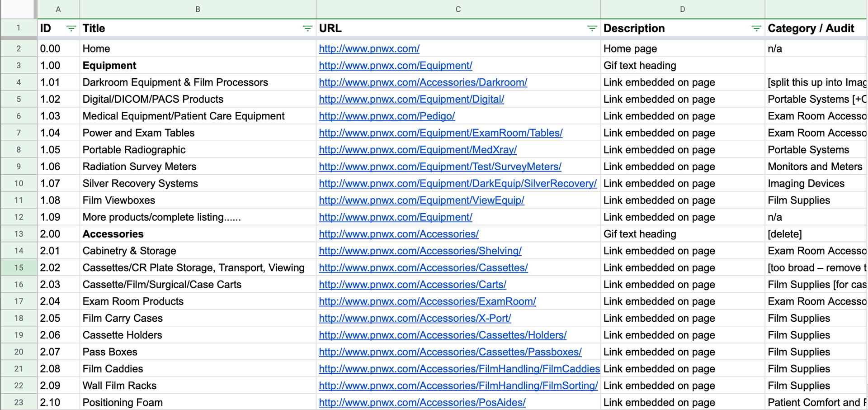Select cell 'More products/complete listing......'
Image resolution: width=868 pixels, height=410 pixels.
click(x=198, y=217)
